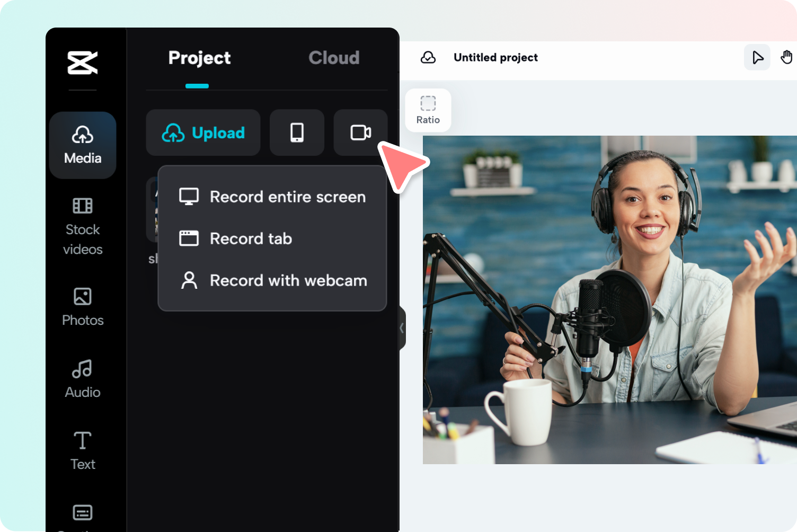Open the Audio panel
The image size is (797, 532).
[x=83, y=379]
